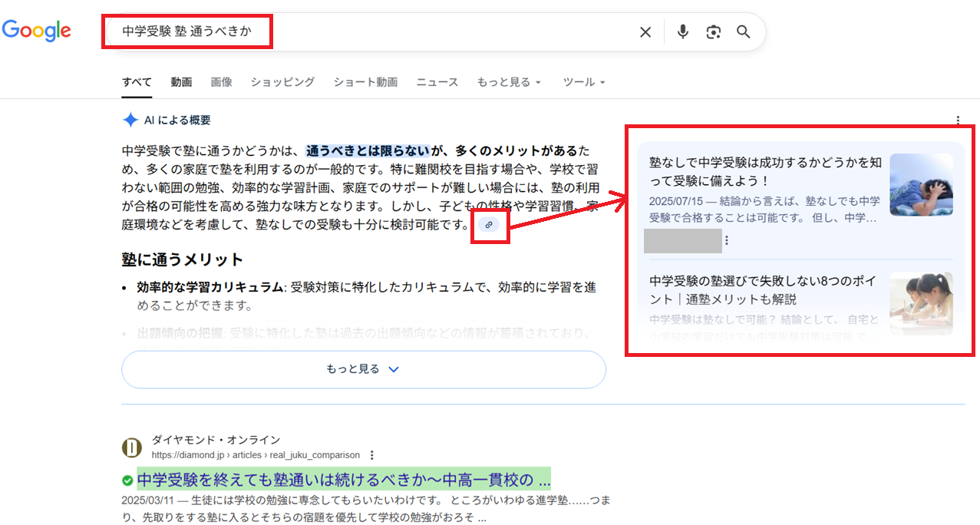Start voice search with microphone icon
Image resolution: width=980 pixels, height=525 pixels.
(x=683, y=32)
